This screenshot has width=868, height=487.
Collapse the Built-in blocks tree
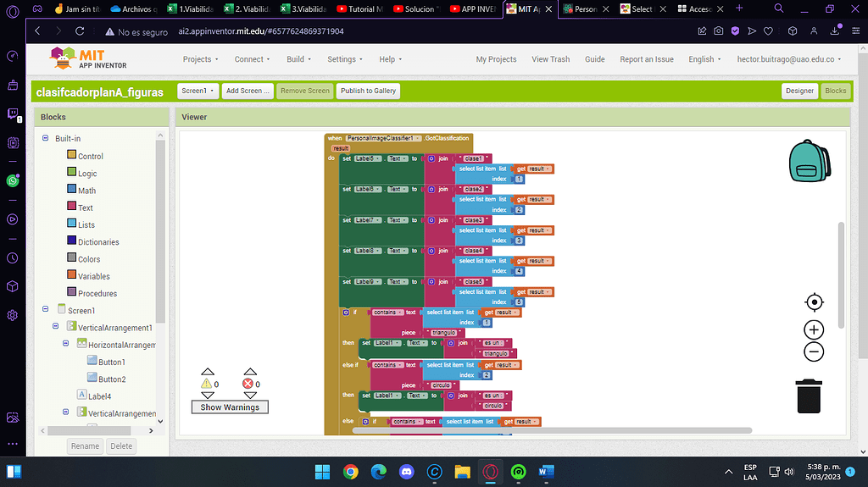[x=46, y=138]
